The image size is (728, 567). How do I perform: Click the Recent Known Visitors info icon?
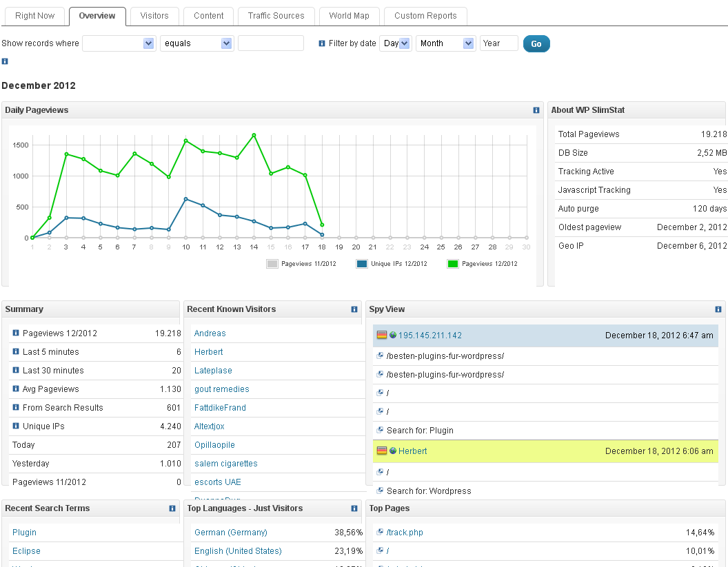coord(354,309)
